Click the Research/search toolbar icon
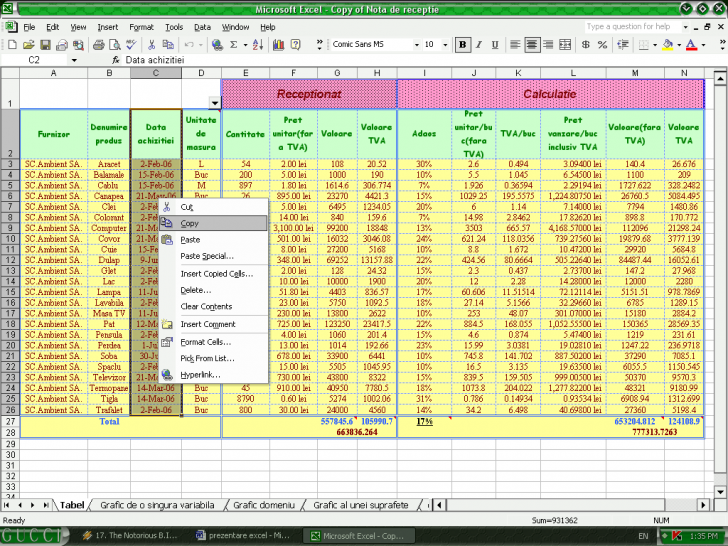The image size is (728, 546). 78,45
